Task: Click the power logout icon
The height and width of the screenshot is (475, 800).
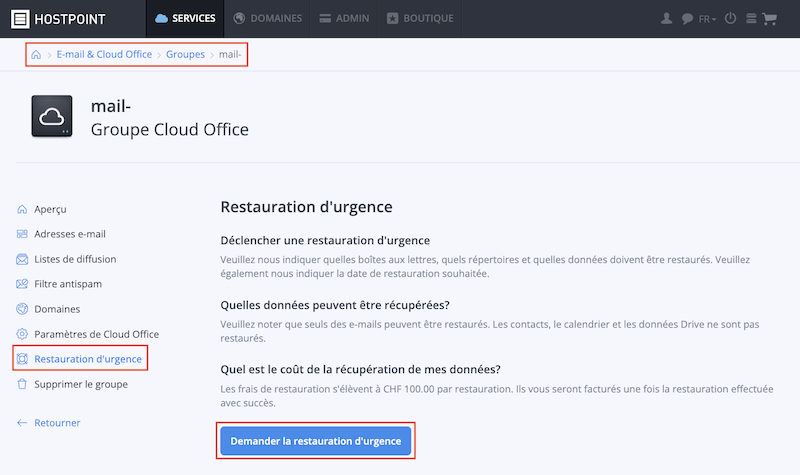Action: pyautogui.click(x=731, y=18)
